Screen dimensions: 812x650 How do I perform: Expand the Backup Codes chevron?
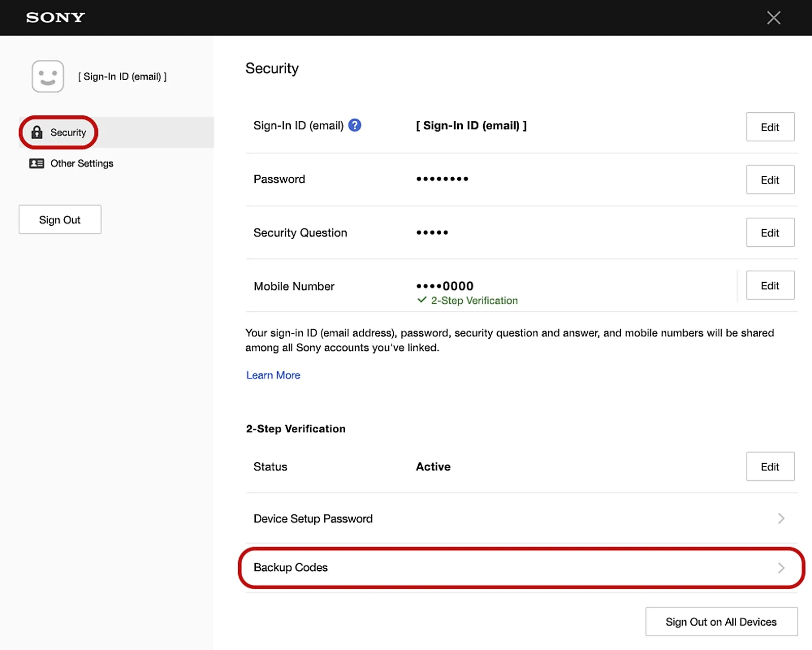pyautogui.click(x=781, y=568)
